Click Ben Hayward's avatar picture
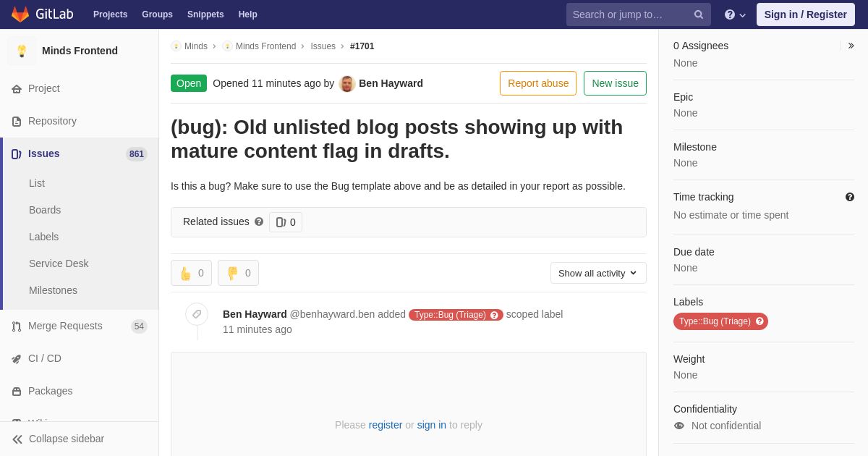This screenshot has height=456, width=868. [x=347, y=83]
